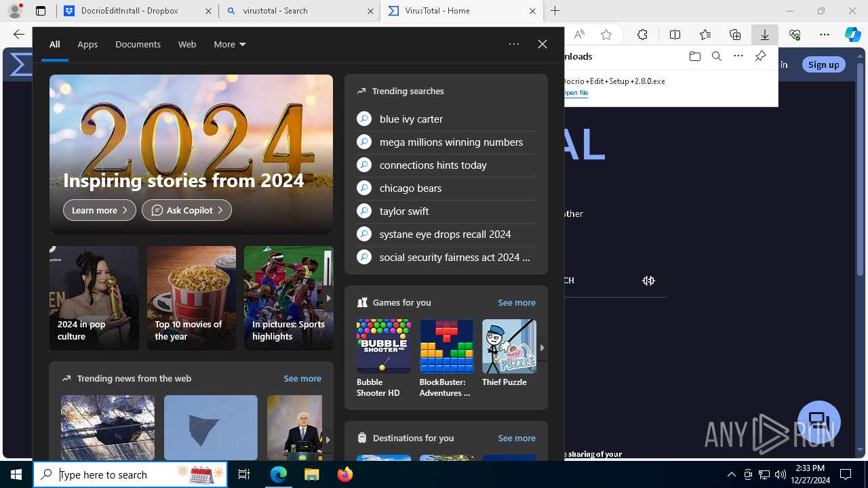Screen dimensions: 868x488
Task: Add page to favorites star icon
Action: tap(606, 35)
